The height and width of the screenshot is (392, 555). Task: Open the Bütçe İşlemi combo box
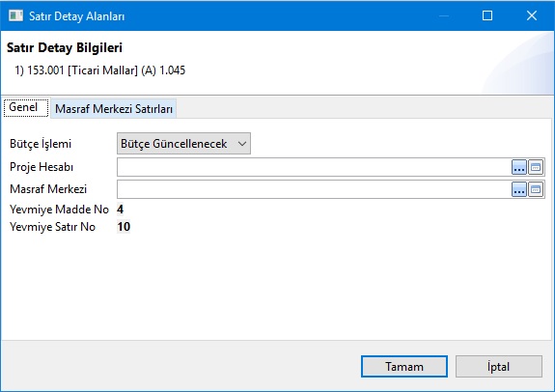pos(183,144)
